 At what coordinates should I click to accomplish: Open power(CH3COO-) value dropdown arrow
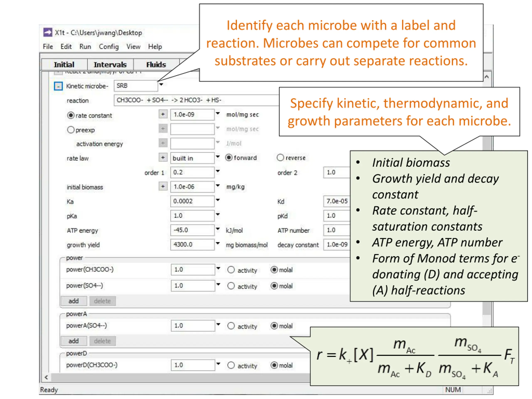[218, 268]
